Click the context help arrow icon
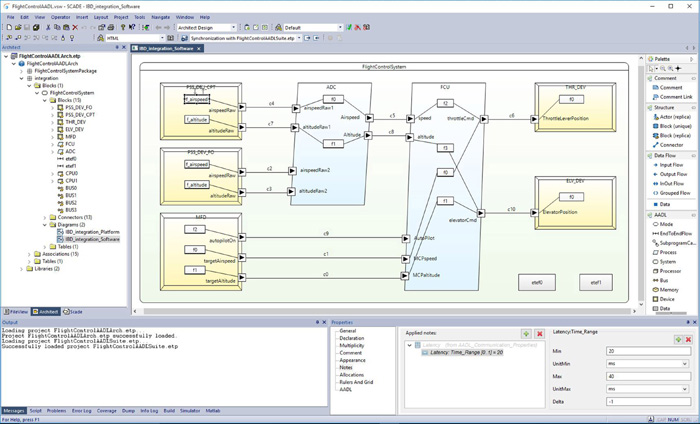The height and width of the screenshot is (424, 700). click(132, 28)
